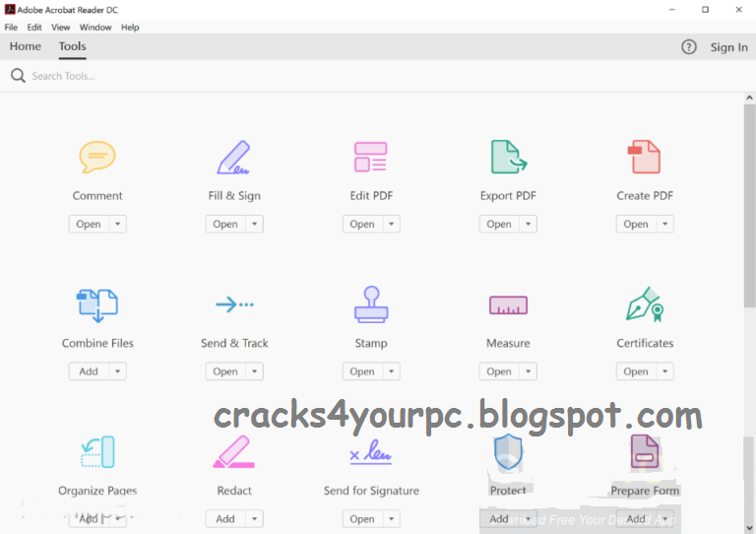Open the Window menu
This screenshot has height=534, width=756.
point(95,28)
